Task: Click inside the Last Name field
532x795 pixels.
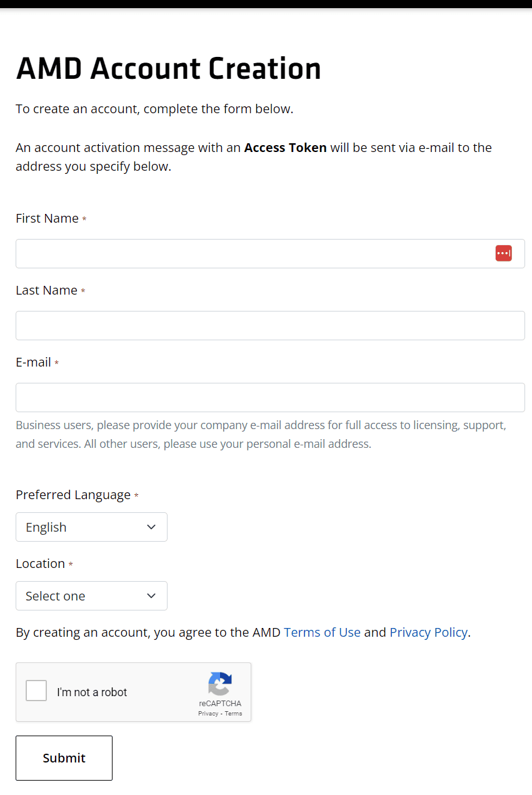Action: click(x=250, y=325)
